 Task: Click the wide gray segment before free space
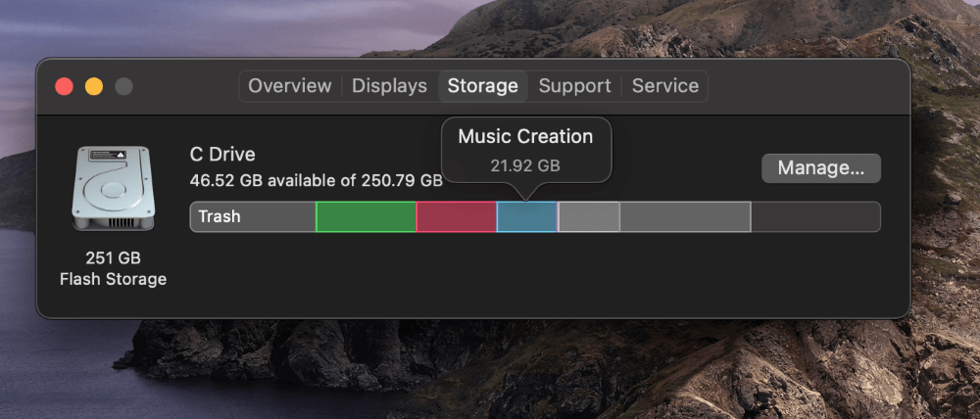pyautogui.click(x=685, y=216)
